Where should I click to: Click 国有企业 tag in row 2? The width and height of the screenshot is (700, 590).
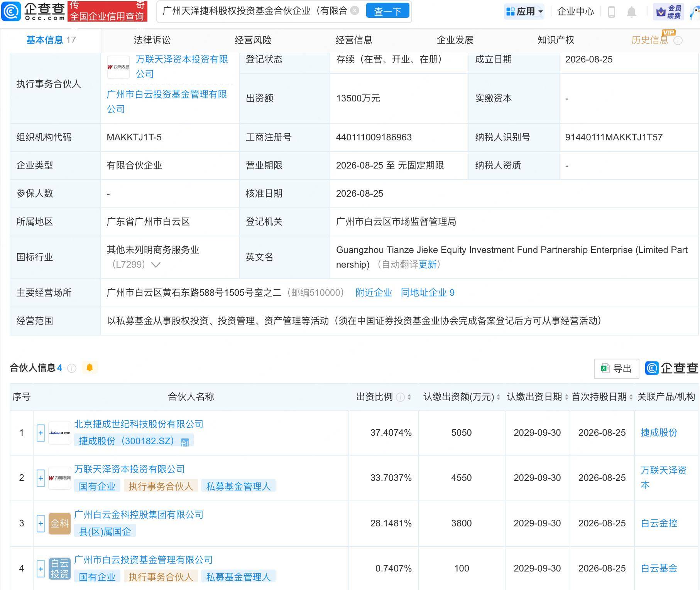coord(97,487)
